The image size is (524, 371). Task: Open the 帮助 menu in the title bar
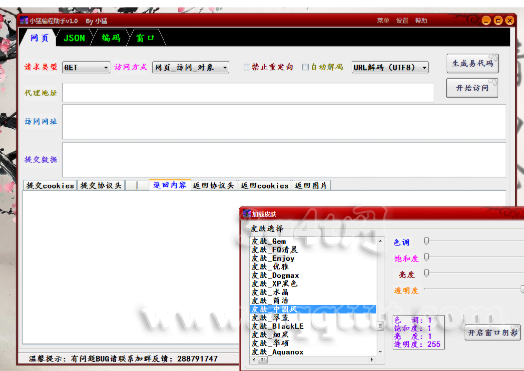pos(421,20)
